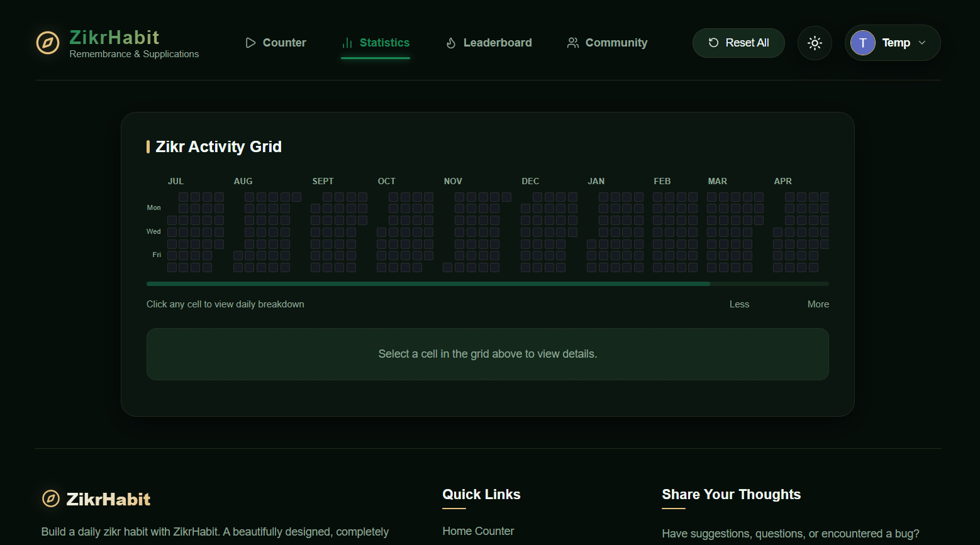Click the DEC month label
Viewport: 980px width, 545px height.
pyautogui.click(x=530, y=181)
